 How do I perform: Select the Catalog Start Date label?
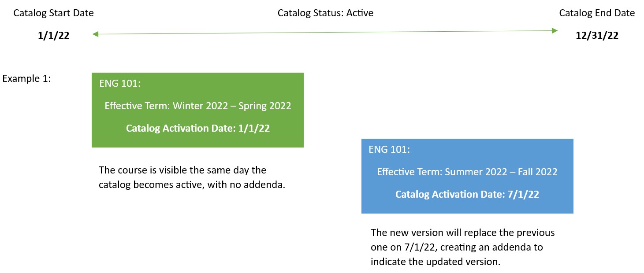(x=53, y=13)
